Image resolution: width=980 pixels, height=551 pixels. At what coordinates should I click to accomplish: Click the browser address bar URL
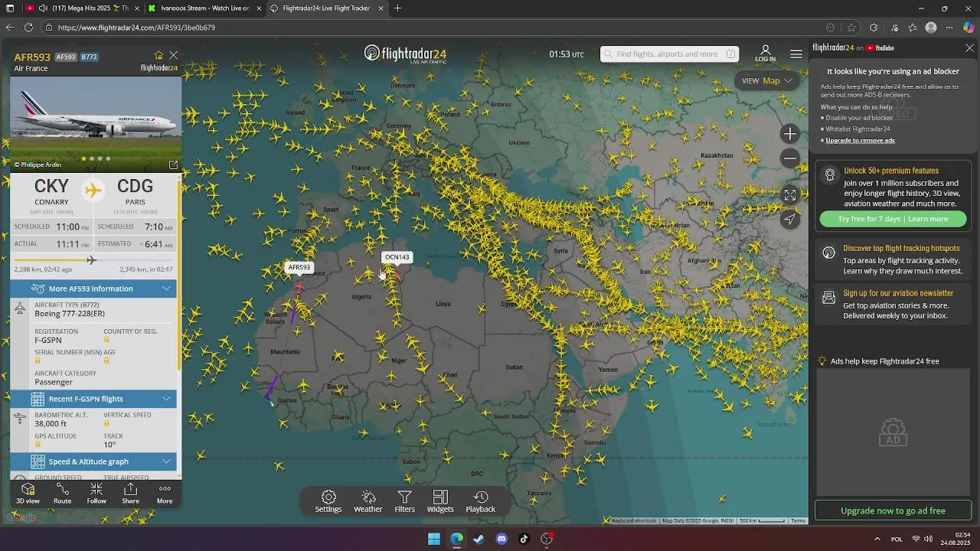pos(136,28)
